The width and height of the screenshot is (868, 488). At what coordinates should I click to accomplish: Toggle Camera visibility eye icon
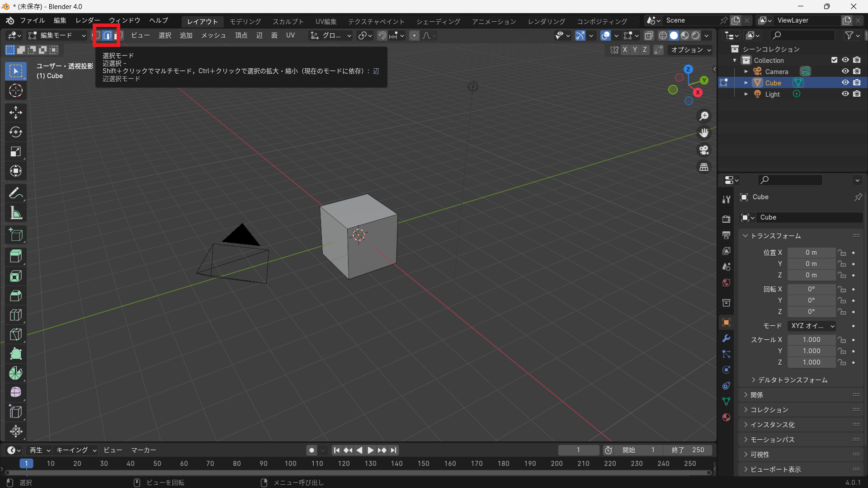[x=845, y=71]
